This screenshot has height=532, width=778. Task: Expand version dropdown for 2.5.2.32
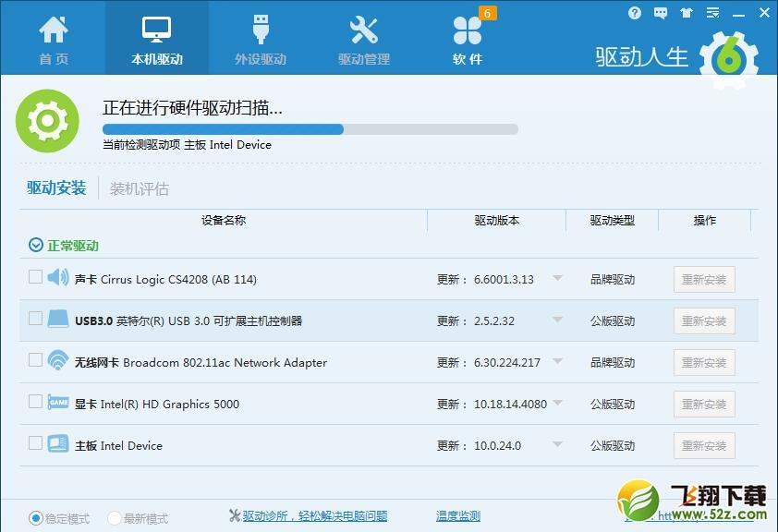pos(557,320)
